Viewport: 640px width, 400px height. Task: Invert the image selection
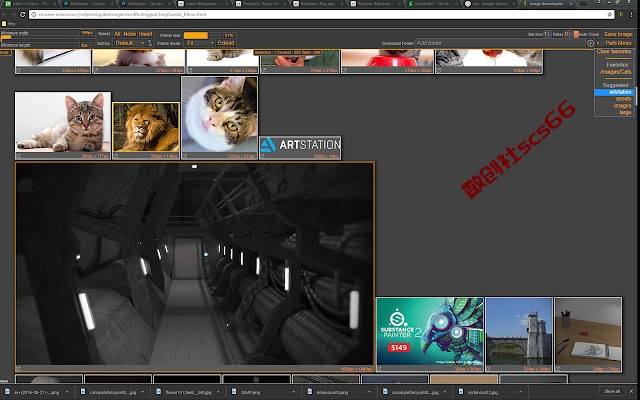(145, 34)
